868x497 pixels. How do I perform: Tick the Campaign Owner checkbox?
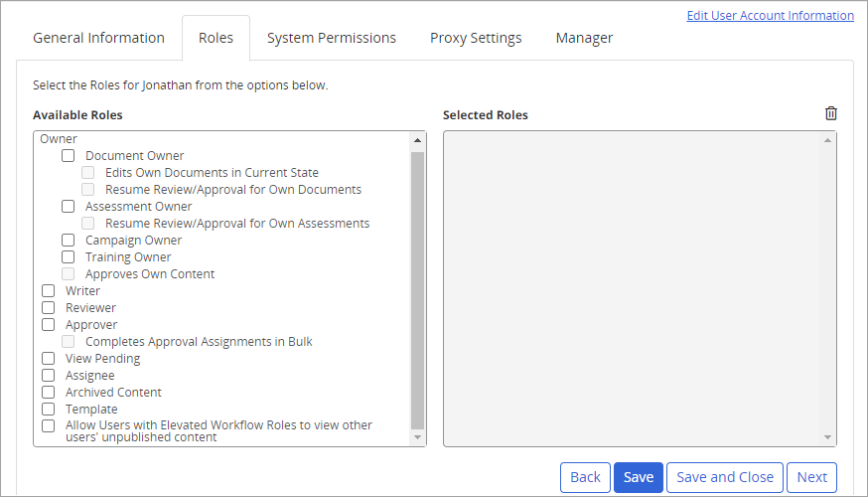(69, 241)
